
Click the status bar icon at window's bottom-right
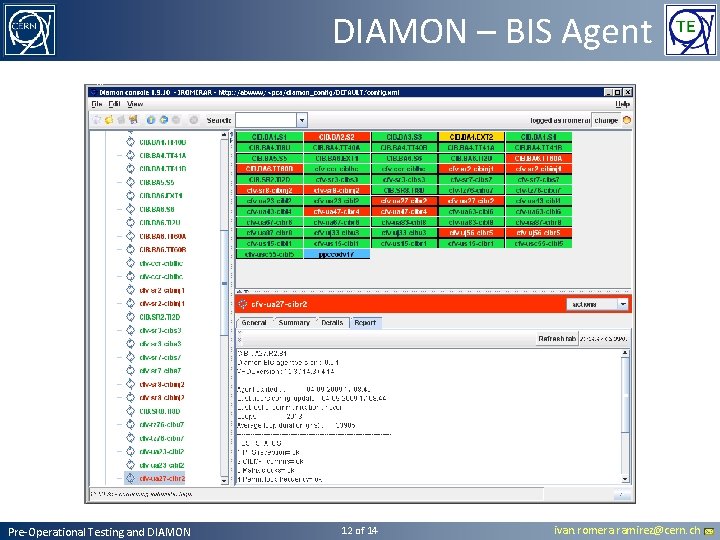pos(622,494)
